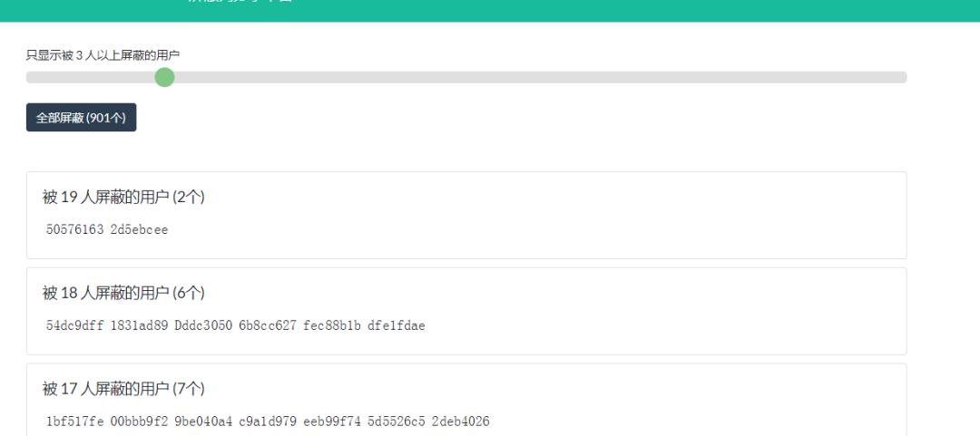
Task: Click user ID 6b8cc627
Action: 268,325
